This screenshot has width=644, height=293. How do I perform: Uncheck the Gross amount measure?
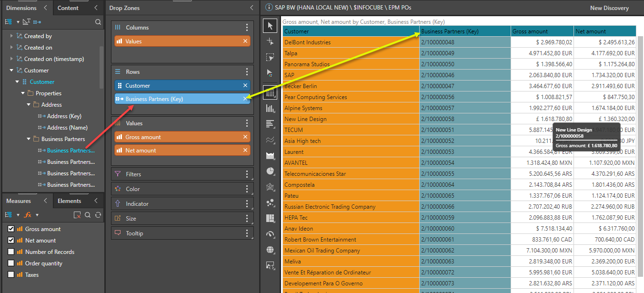(11, 229)
